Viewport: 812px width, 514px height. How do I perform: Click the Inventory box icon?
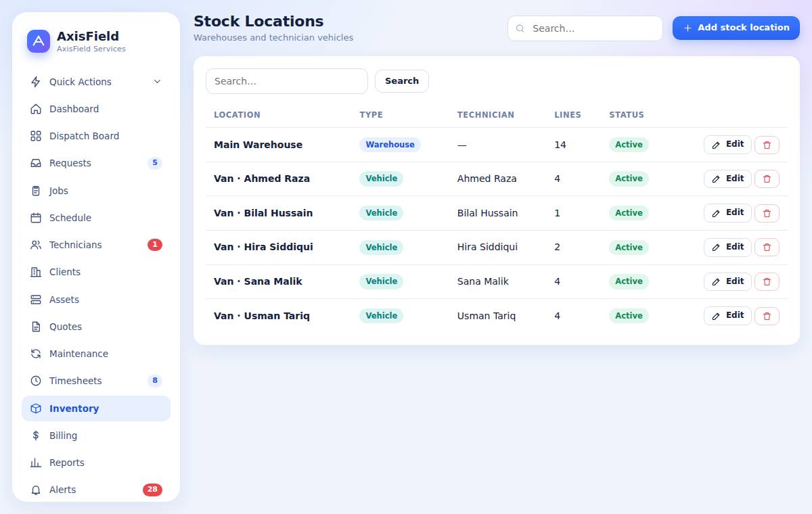[36, 408]
